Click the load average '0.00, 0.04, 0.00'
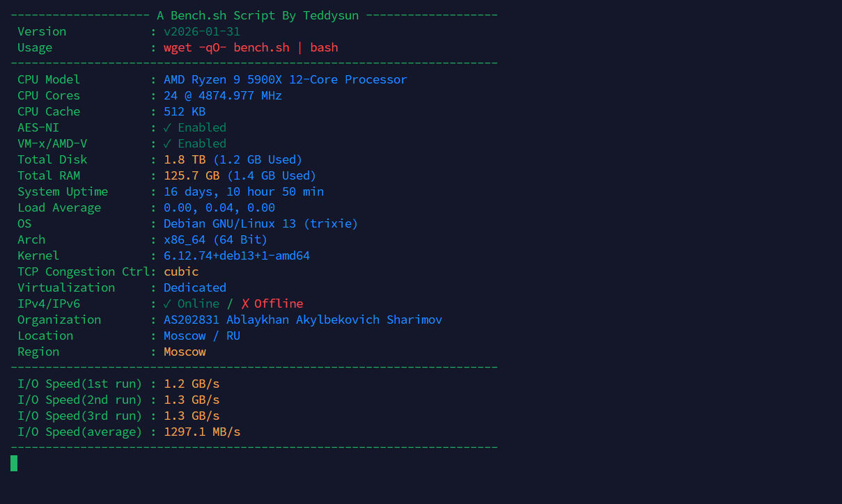842x504 pixels. (219, 207)
